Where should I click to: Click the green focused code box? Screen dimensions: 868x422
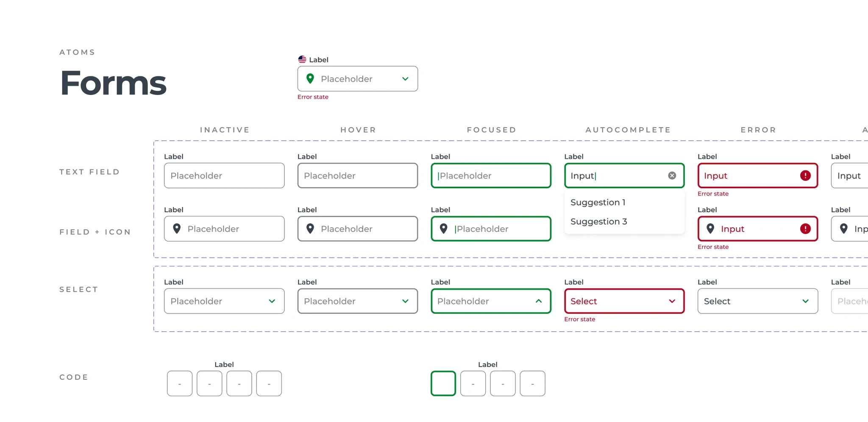pyautogui.click(x=443, y=383)
